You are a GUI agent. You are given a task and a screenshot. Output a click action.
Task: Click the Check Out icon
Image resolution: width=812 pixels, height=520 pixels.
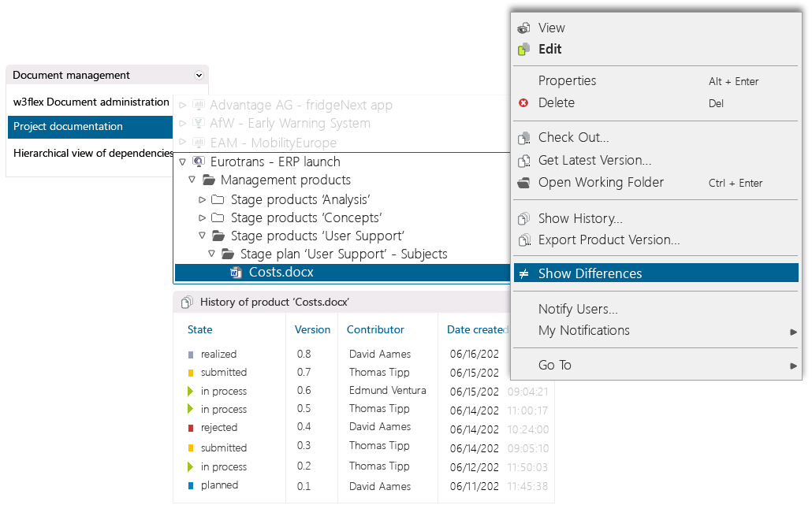coord(523,138)
